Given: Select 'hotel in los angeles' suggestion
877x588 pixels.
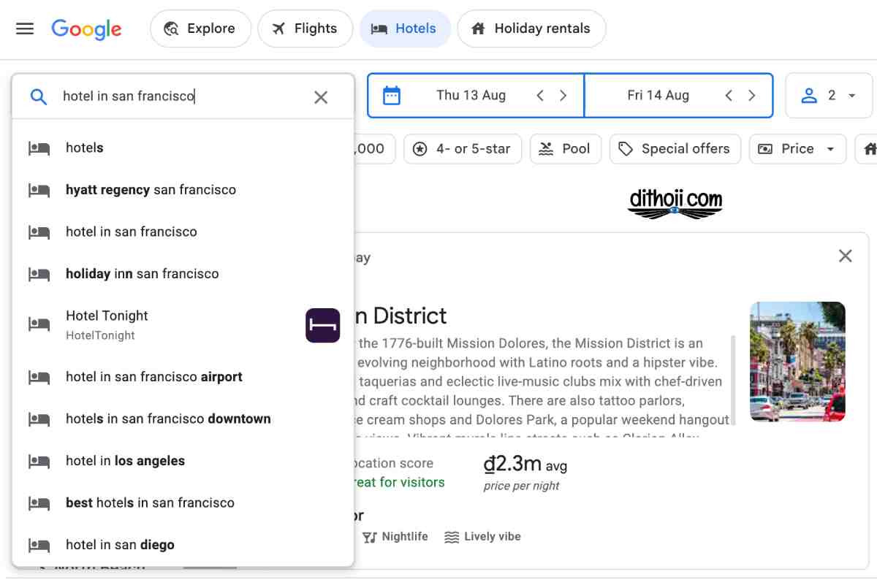Looking at the screenshot, I should pyautogui.click(x=183, y=461).
